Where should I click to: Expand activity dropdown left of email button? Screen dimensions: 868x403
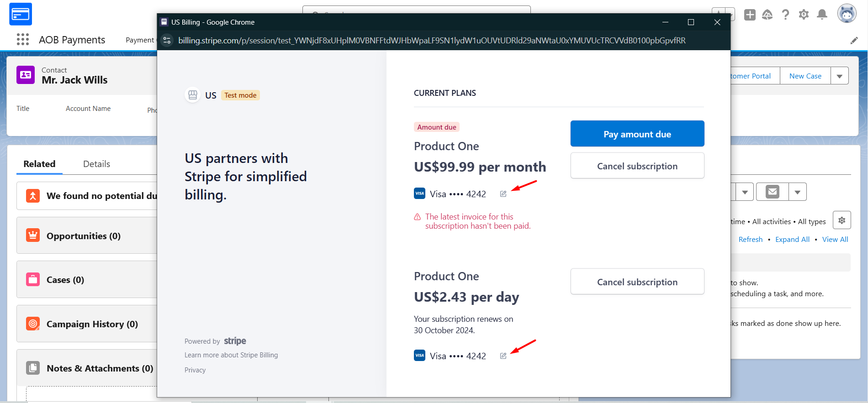point(745,192)
